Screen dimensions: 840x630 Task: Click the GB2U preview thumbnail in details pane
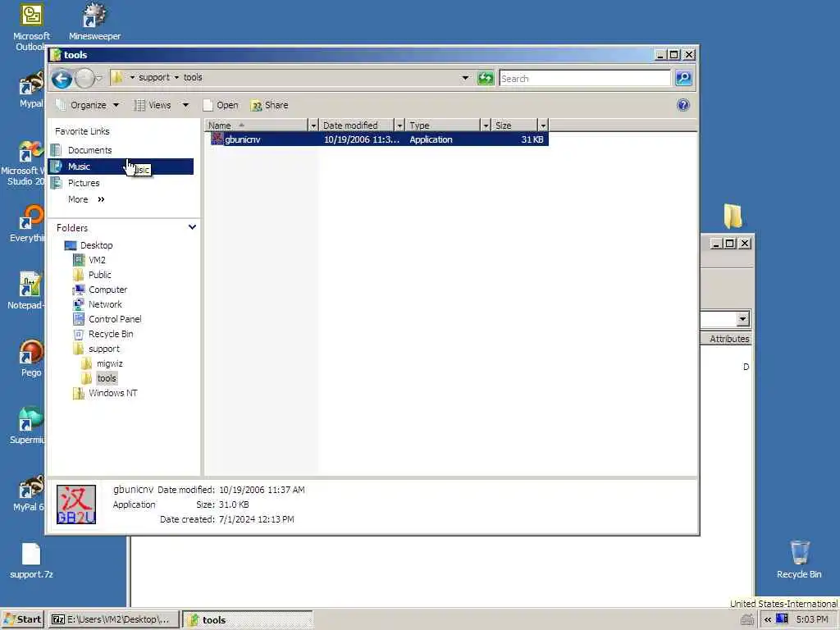pos(76,504)
